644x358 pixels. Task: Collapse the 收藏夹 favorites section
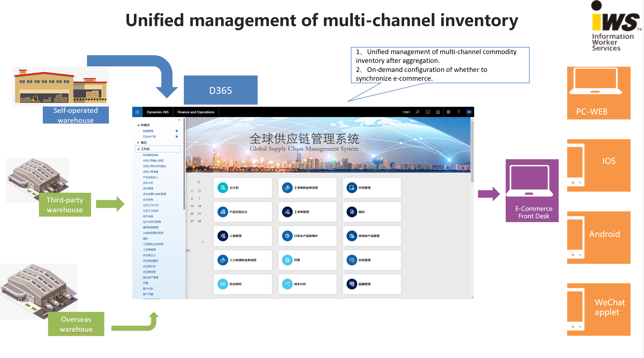click(x=138, y=125)
